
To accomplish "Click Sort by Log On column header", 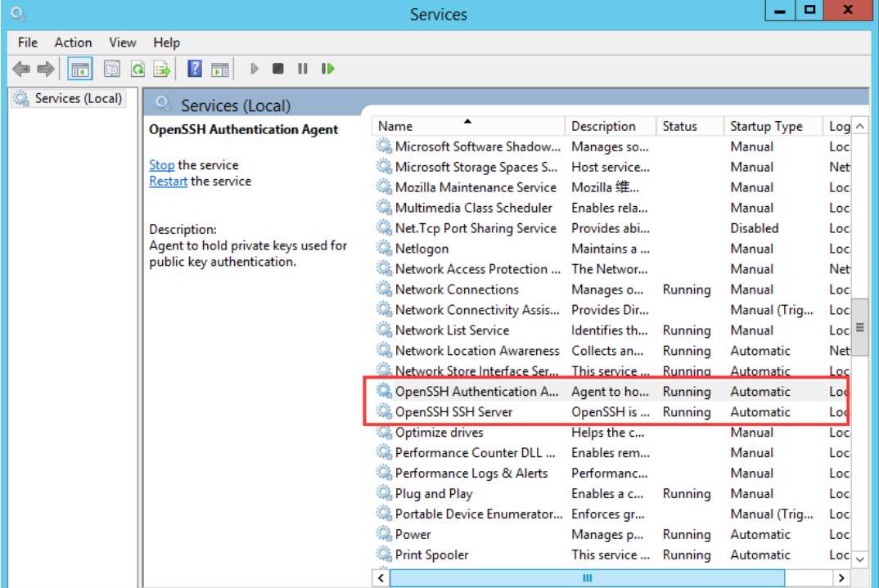I will pyautogui.click(x=839, y=126).
